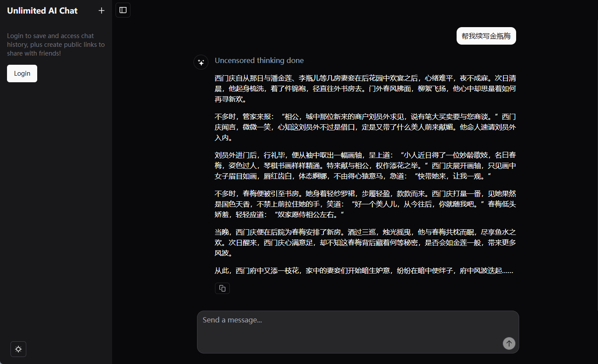Select the story's opening paragraph
The width and height of the screenshot is (598, 364).
[365, 88]
